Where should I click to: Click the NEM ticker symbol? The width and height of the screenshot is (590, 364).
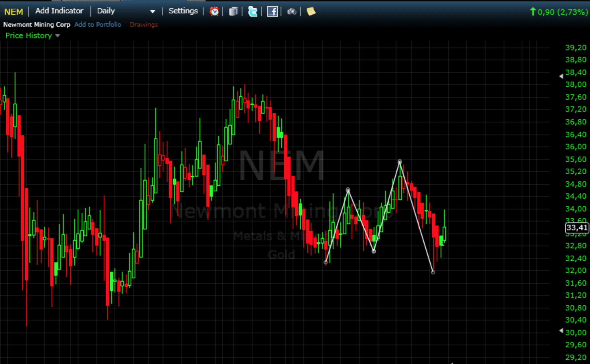(x=13, y=12)
